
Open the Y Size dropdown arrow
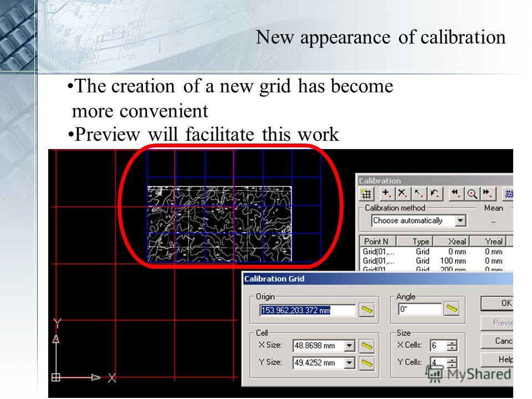coord(349,363)
